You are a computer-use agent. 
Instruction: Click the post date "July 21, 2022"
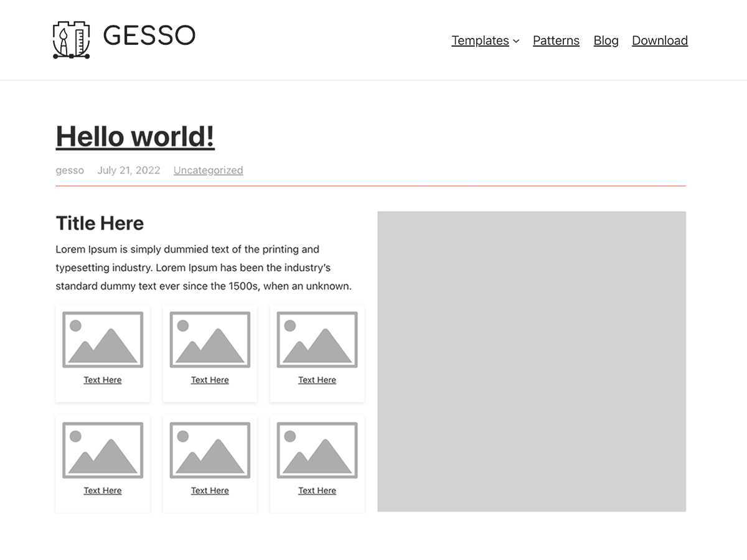pos(128,170)
